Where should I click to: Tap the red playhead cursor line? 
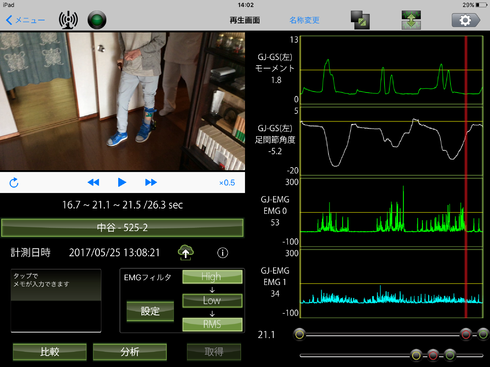pyautogui.click(x=466, y=177)
